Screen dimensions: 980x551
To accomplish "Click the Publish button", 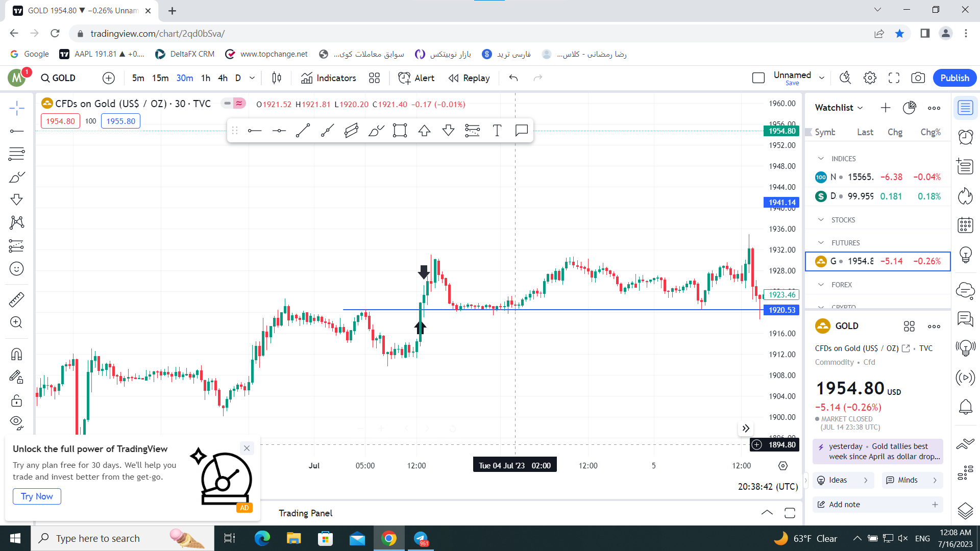I will pyautogui.click(x=954, y=78).
